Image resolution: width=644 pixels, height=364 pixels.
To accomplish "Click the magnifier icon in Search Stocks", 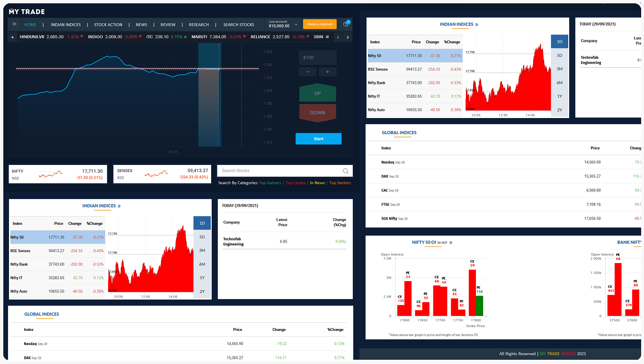I will (346, 171).
